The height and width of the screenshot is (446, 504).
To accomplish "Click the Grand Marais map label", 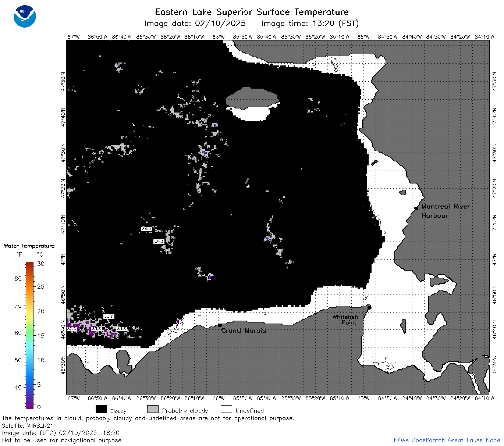I will (244, 331).
